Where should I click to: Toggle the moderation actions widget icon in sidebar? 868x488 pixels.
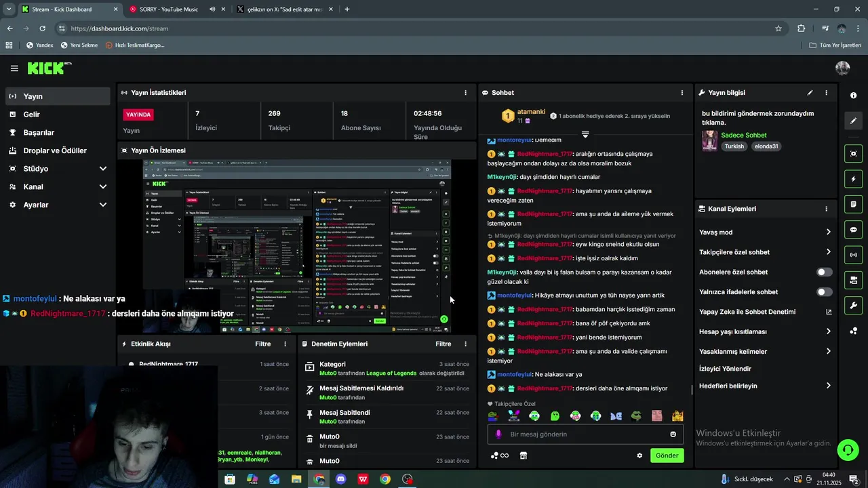point(854,204)
